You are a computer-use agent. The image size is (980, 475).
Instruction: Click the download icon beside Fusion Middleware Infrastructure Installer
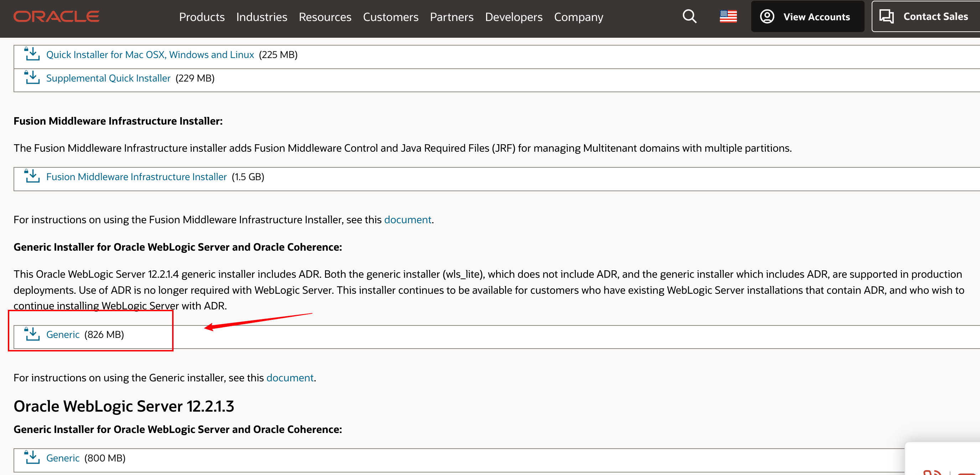coord(32,176)
